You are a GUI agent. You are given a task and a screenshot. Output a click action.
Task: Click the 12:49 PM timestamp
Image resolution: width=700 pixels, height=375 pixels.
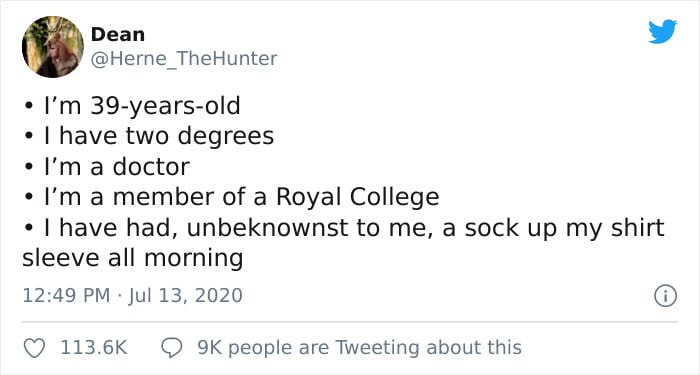[x=66, y=296]
